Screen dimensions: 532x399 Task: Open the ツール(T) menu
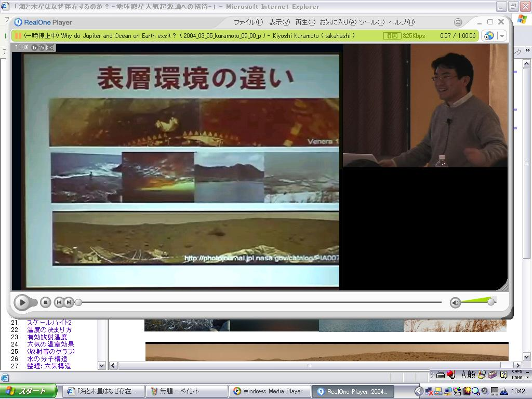coord(371,22)
